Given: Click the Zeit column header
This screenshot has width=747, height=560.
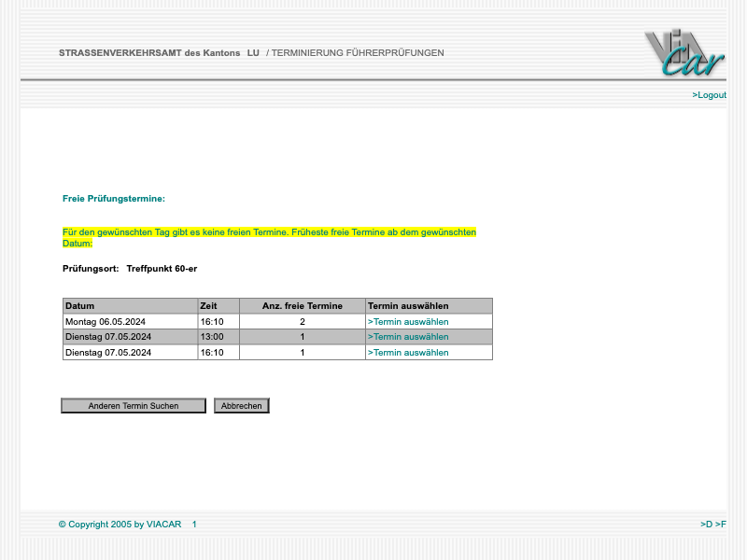Looking at the screenshot, I should click(x=208, y=306).
